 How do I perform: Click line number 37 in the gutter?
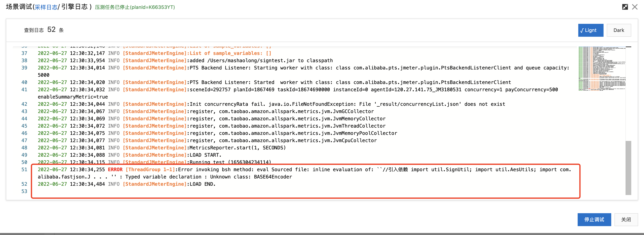click(x=24, y=53)
